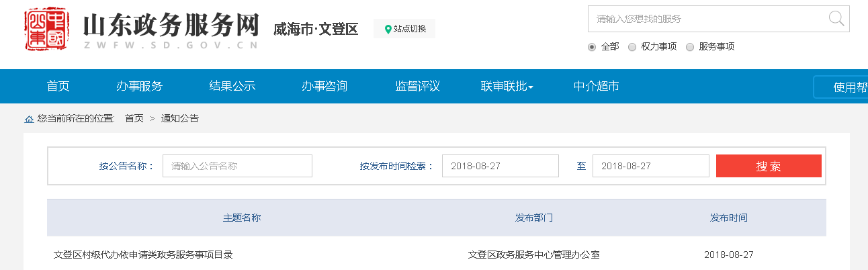Focus the 请输入公告名称 input field
The height and width of the screenshot is (270, 868).
coord(237,166)
